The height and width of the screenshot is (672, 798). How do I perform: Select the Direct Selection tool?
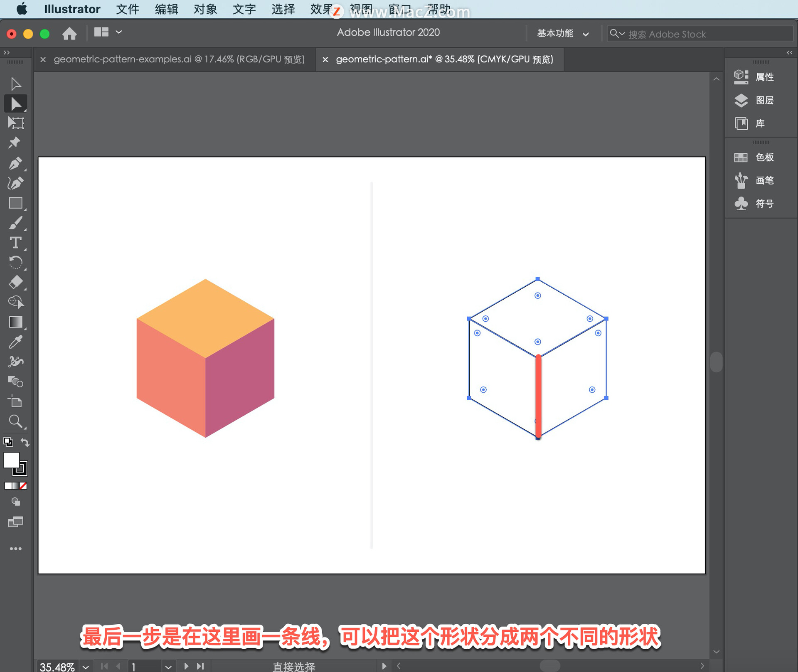15,103
